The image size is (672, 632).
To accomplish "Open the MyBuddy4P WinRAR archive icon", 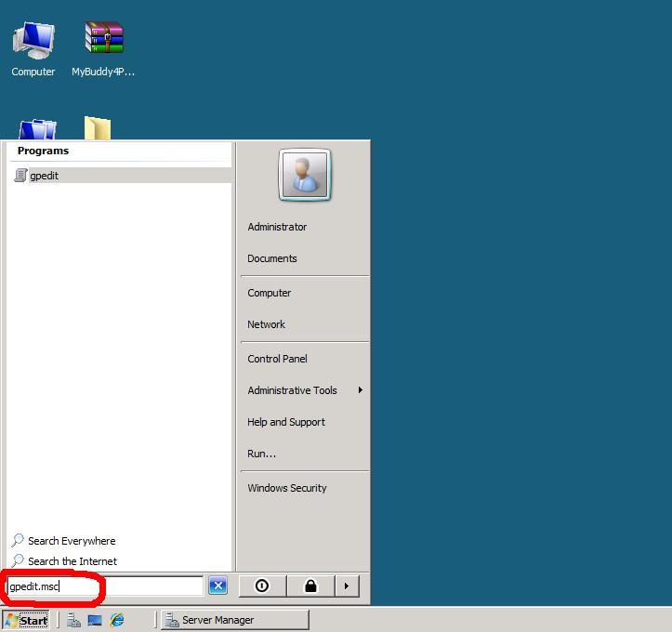I will (103, 49).
